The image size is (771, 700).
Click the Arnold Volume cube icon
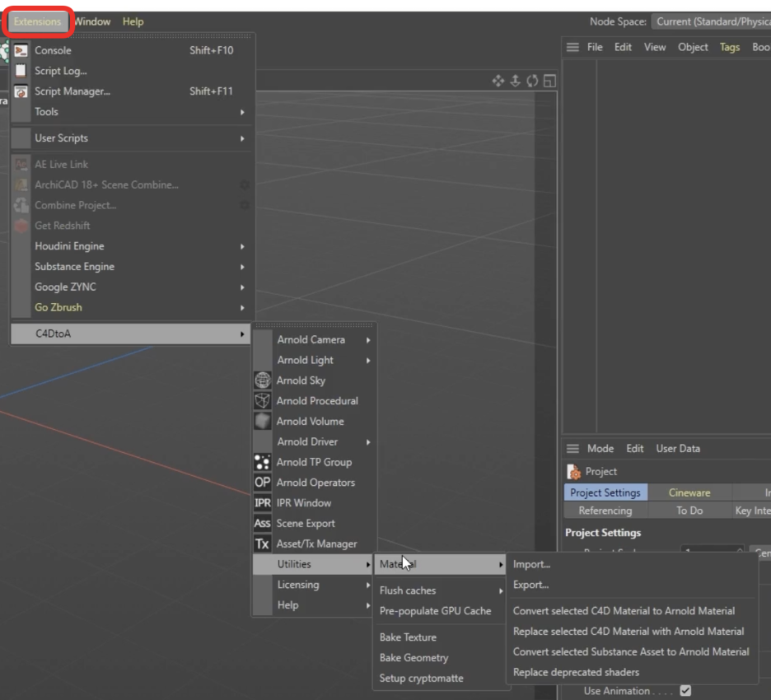[263, 422]
